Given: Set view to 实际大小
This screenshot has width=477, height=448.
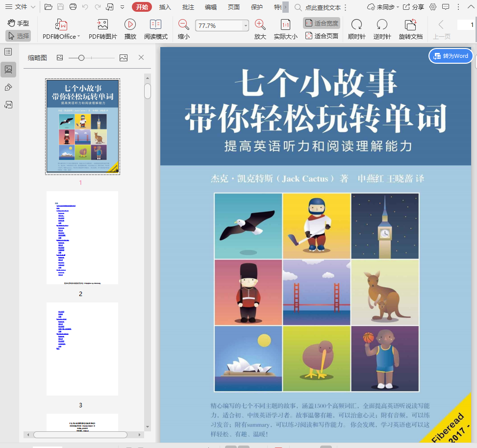Looking at the screenshot, I should click(x=285, y=25).
